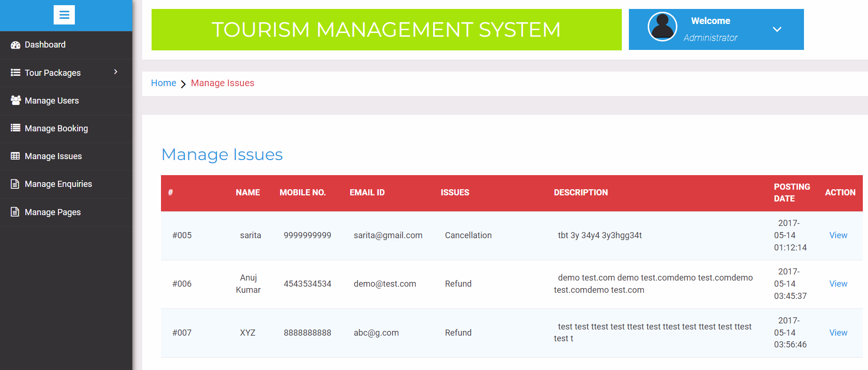Click the POSTING DATE column header
Image resolution: width=868 pixels, height=370 pixels.
pos(792,193)
